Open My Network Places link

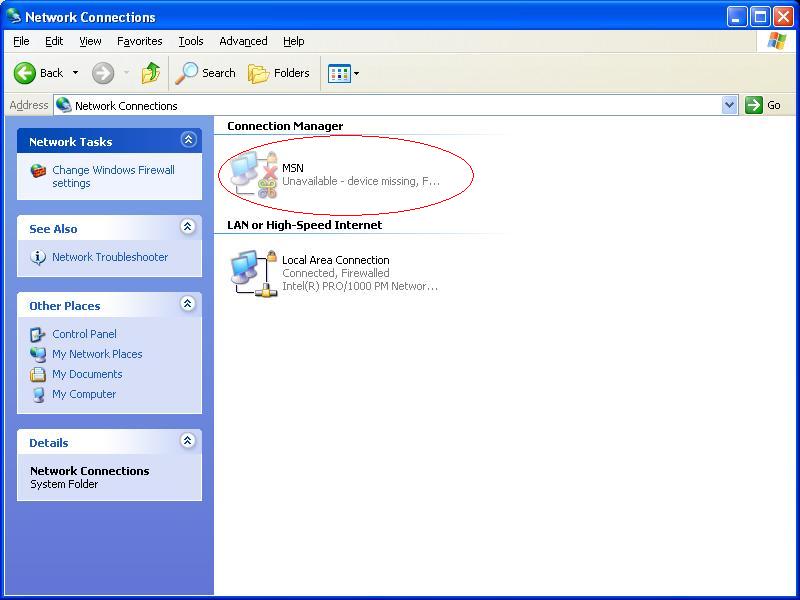coord(97,354)
